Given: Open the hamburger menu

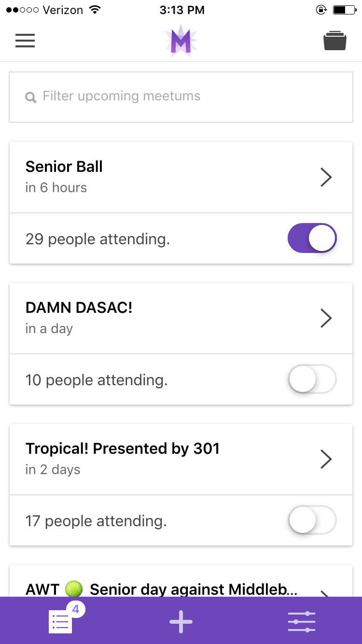Looking at the screenshot, I should [x=25, y=41].
